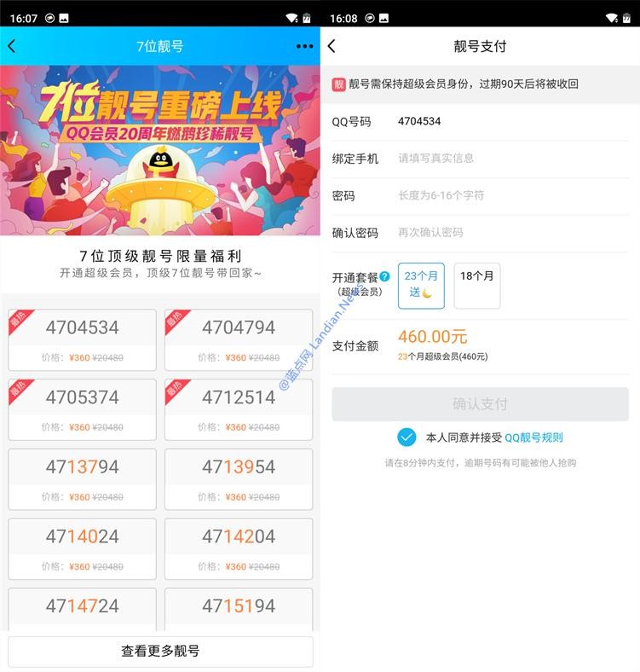Click the 确认支付 button
The width and height of the screenshot is (640, 672).
coord(481,403)
